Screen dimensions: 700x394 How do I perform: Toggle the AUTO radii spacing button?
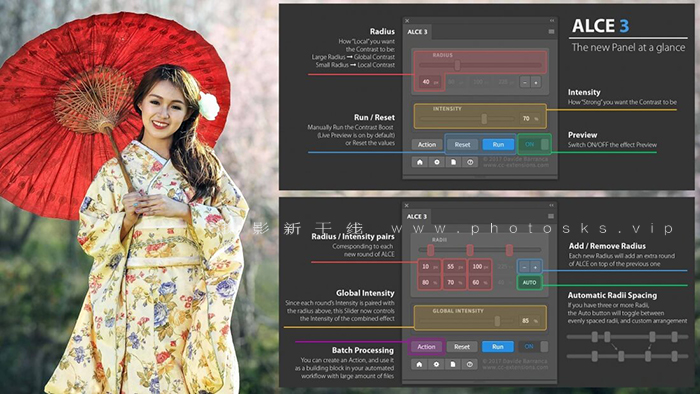[529, 282]
